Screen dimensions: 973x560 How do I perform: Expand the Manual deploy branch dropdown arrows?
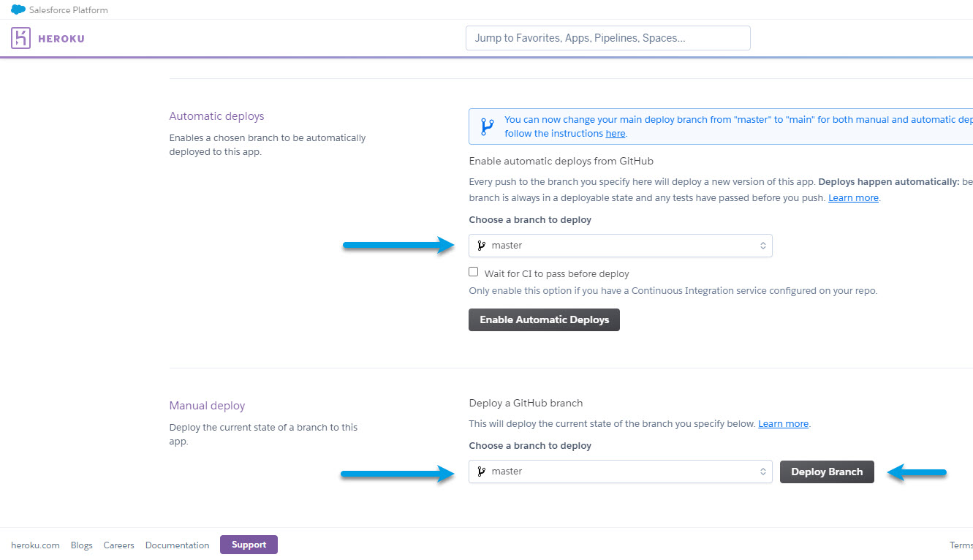click(x=762, y=472)
